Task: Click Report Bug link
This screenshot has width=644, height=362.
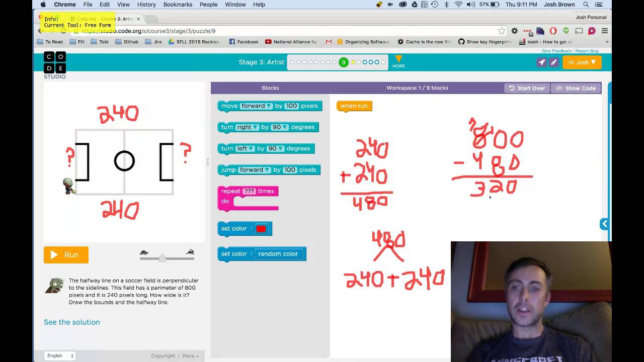Action: [x=587, y=51]
